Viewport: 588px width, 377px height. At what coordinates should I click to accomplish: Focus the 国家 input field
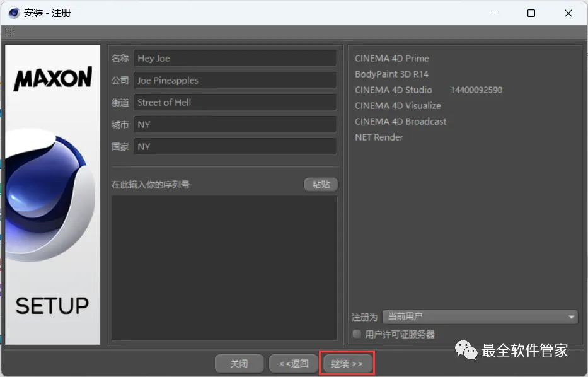234,147
